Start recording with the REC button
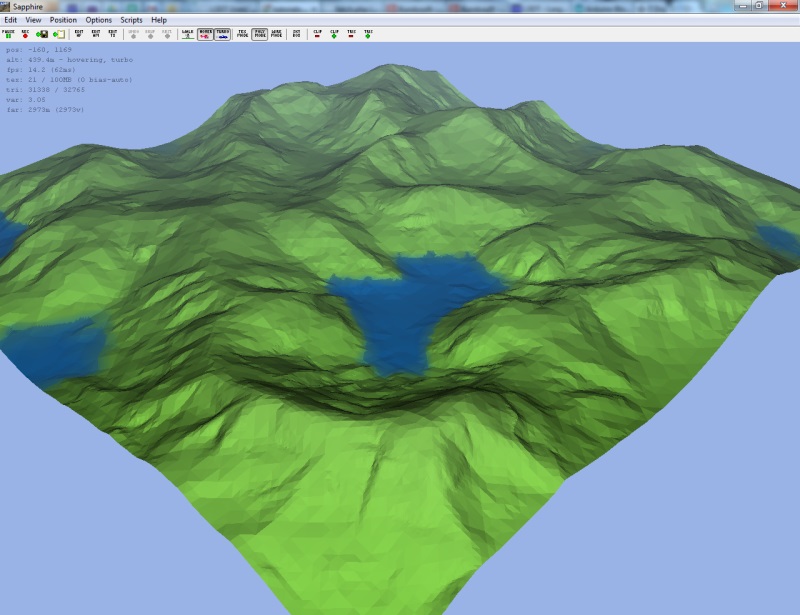The height and width of the screenshot is (615, 800). click(25, 33)
